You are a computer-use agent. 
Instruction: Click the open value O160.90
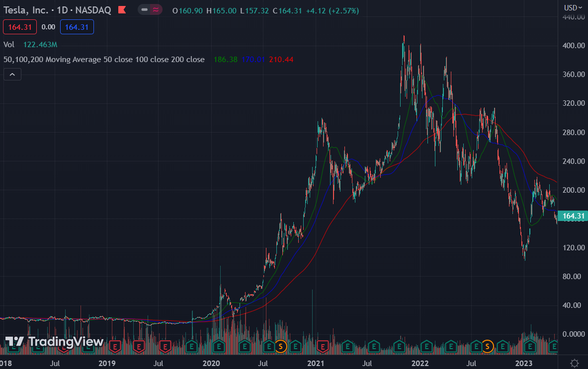tap(187, 11)
